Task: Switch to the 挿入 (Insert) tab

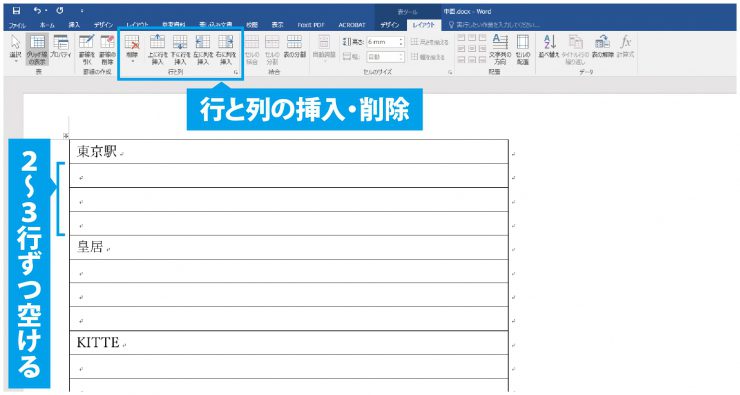Action: [x=74, y=25]
